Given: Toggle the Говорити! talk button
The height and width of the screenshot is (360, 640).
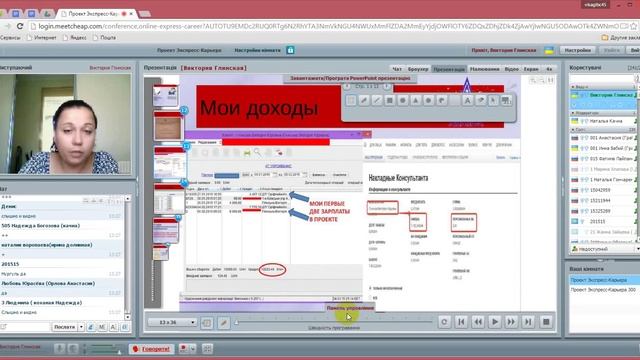Looking at the screenshot, I should pyautogui.click(x=151, y=349).
